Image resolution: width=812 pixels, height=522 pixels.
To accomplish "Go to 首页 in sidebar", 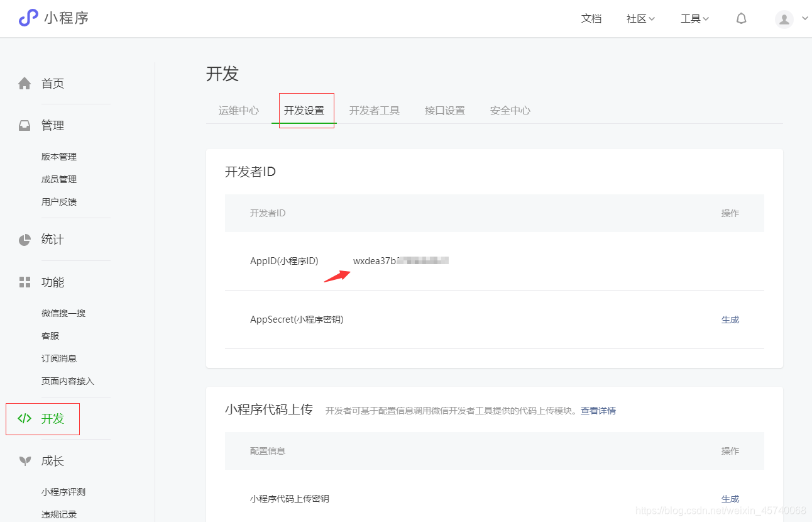I will [x=53, y=84].
